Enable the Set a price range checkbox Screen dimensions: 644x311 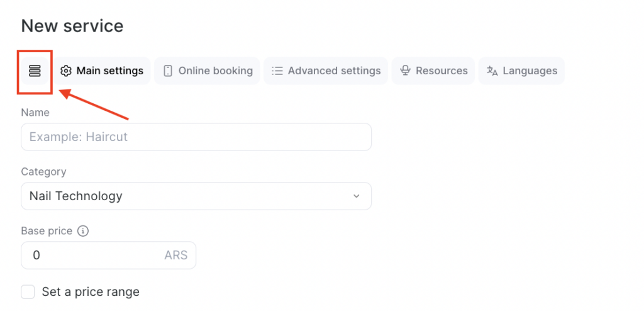click(x=28, y=292)
